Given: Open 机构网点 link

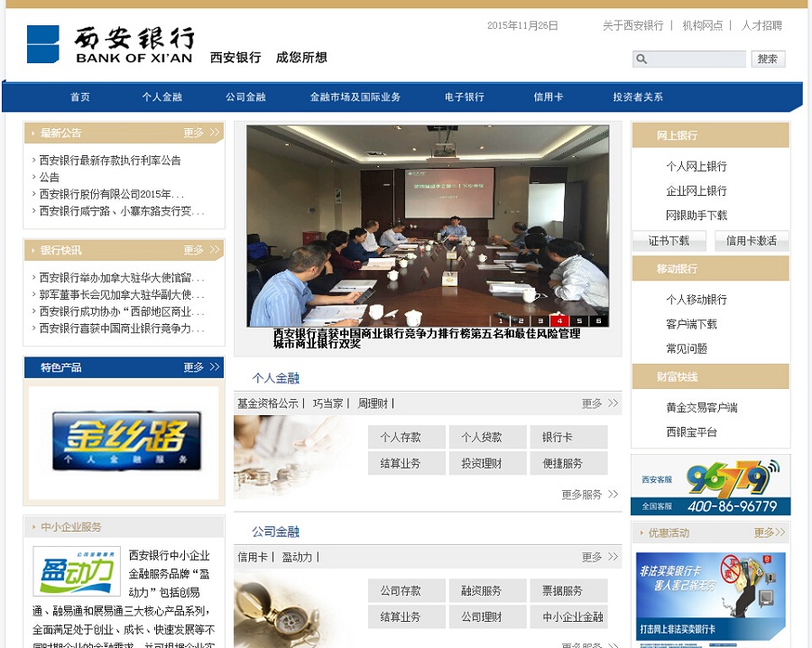Looking at the screenshot, I should (x=702, y=25).
